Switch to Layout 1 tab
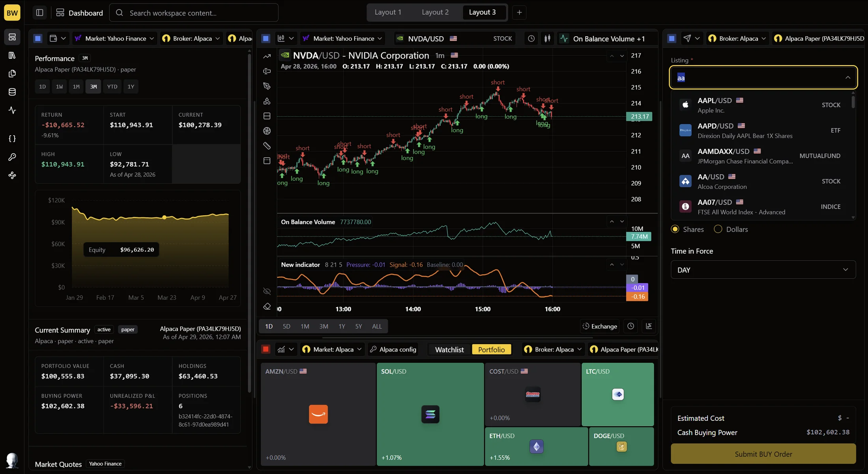Viewport: 868px width, 474px height. pyautogui.click(x=387, y=12)
